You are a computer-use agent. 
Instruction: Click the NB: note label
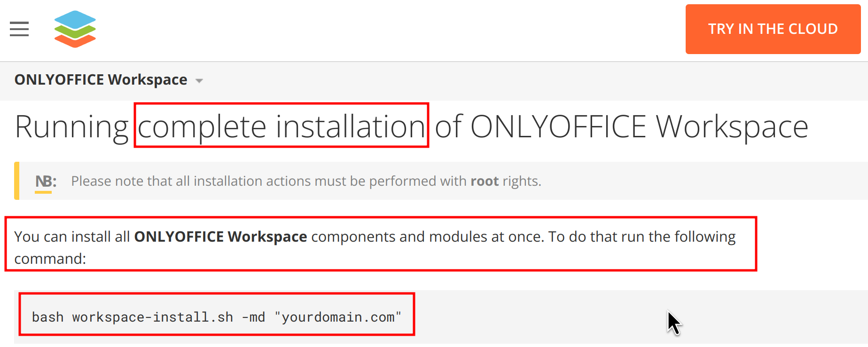click(x=46, y=181)
